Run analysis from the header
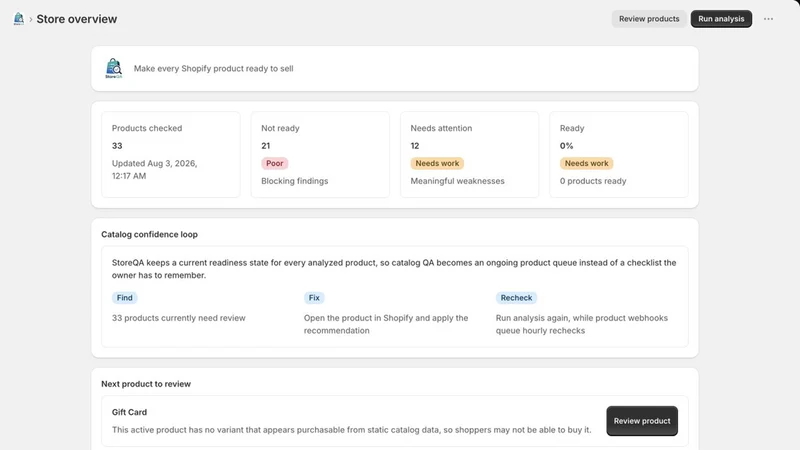 click(x=721, y=19)
